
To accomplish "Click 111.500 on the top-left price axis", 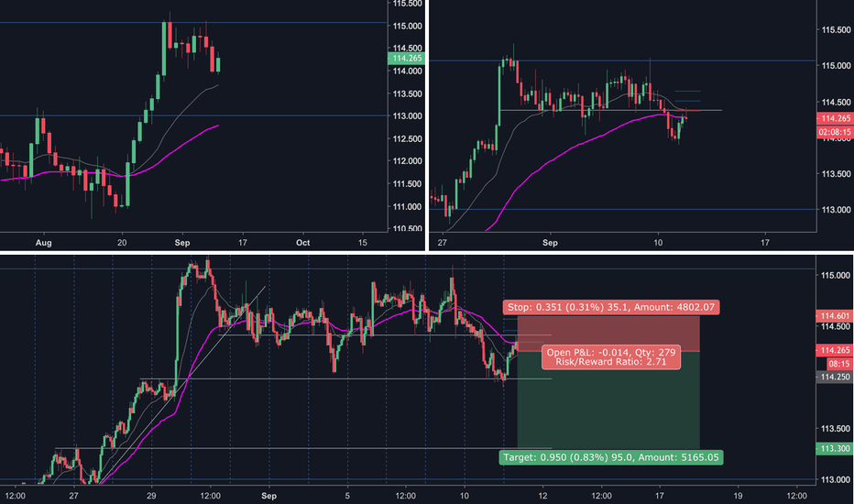I will pyautogui.click(x=408, y=184).
